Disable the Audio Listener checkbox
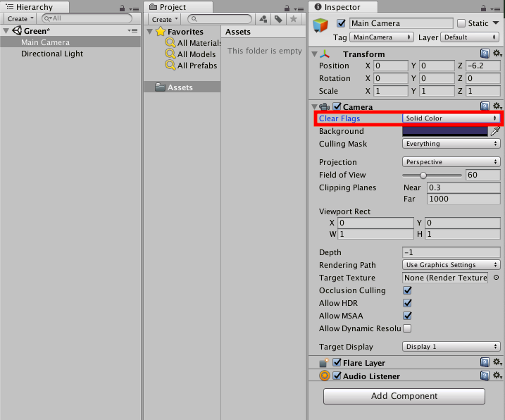 [x=337, y=376]
